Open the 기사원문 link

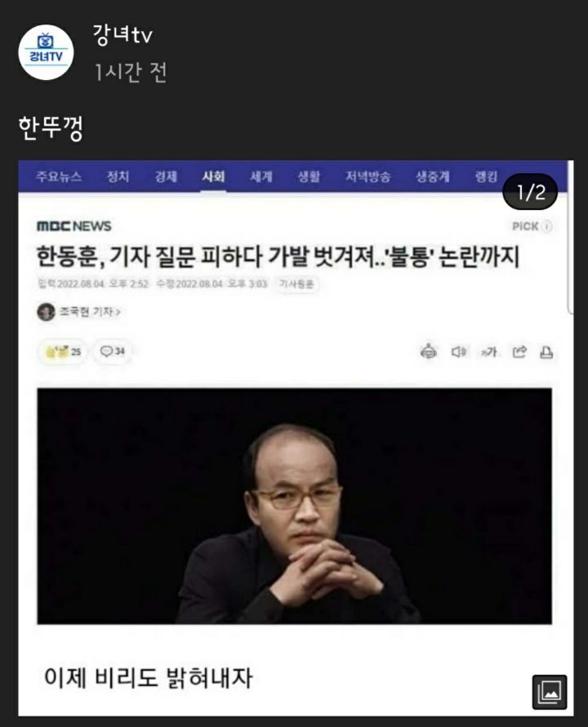click(x=296, y=283)
